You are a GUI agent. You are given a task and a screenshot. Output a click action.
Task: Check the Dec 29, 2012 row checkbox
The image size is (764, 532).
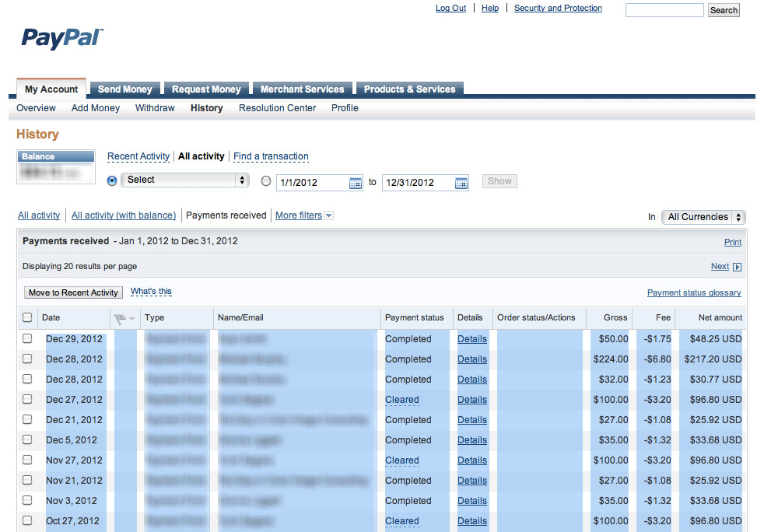point(27,338)
